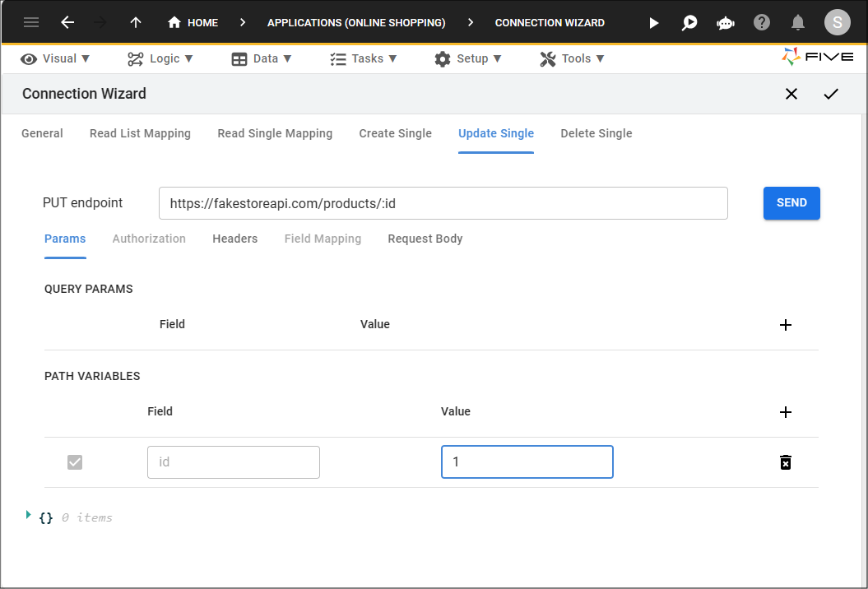868x589 pixels.
Task: Cancel the Connection Wizard with X
Action: pos(791,94)
